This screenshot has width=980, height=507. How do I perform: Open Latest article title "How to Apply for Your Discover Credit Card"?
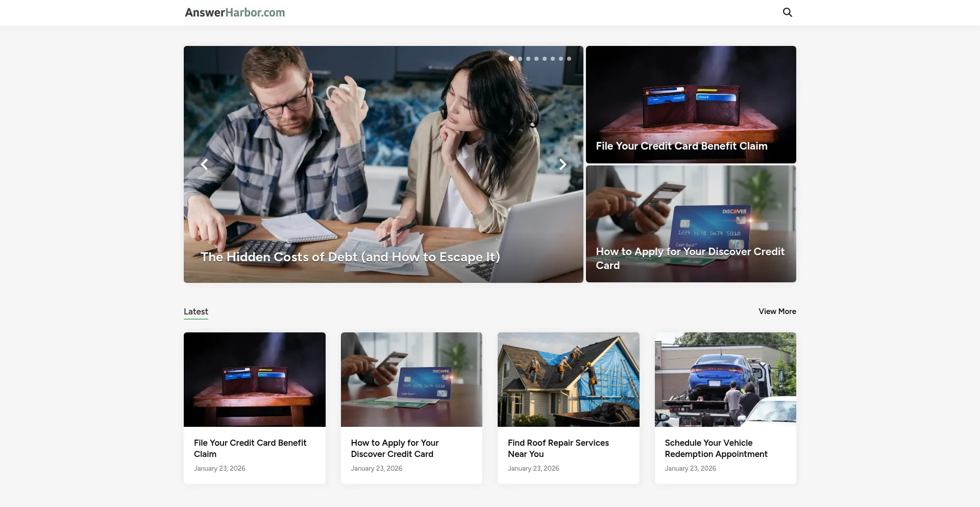pos(395,448)
